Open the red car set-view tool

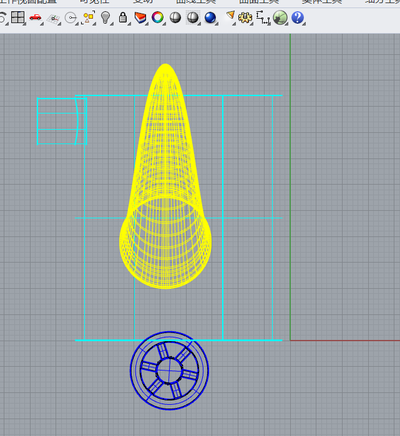[x=35, y=17]
